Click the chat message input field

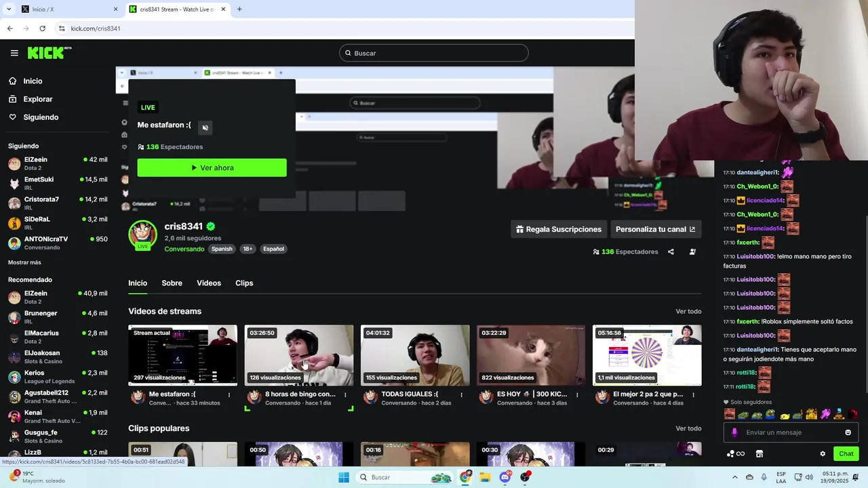791,432
